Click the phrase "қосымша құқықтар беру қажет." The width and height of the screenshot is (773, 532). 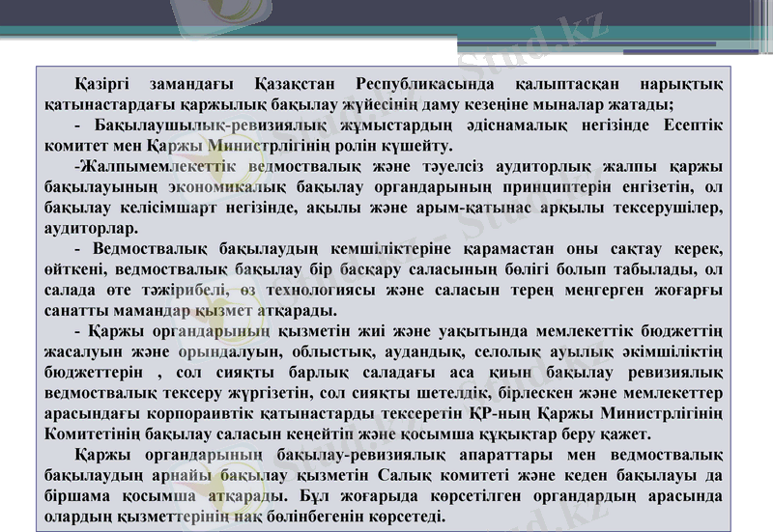point(525,434)
